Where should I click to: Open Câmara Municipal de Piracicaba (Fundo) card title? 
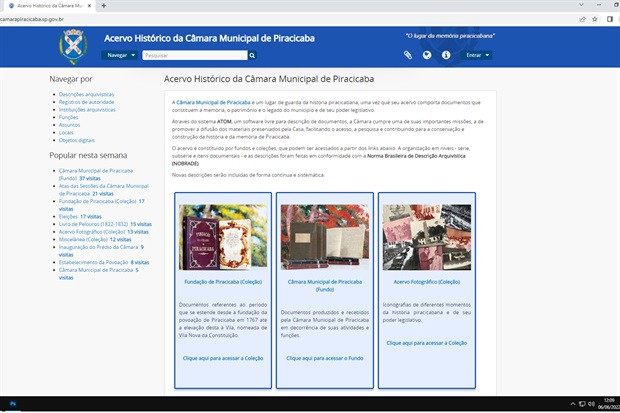325,286
